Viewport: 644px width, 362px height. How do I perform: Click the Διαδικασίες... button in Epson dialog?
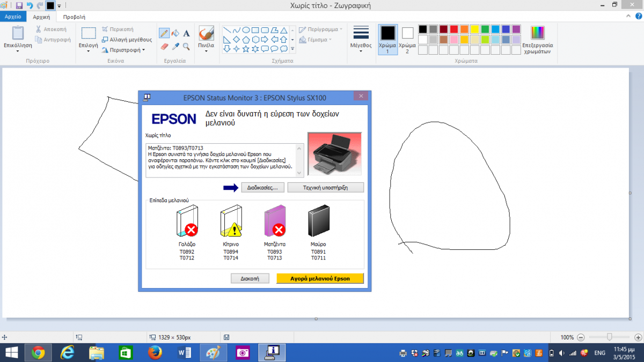(x=262, y=188)
